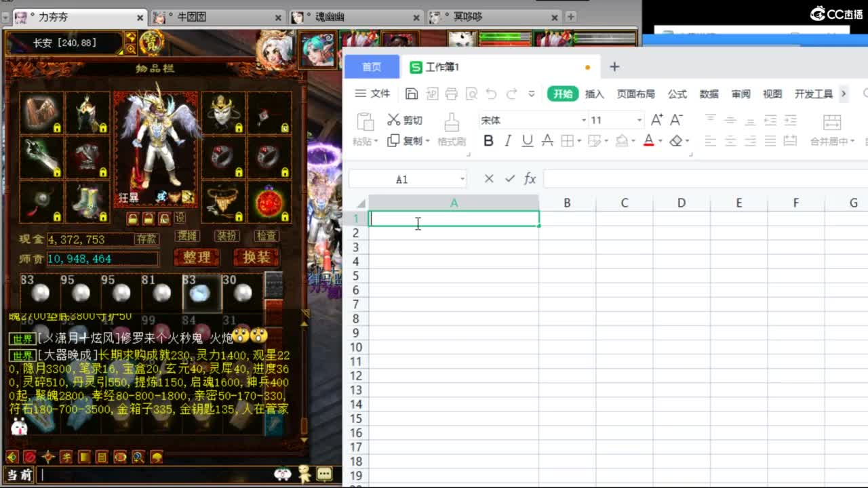Toggle the red circle icon in chat channel bar

30,457
